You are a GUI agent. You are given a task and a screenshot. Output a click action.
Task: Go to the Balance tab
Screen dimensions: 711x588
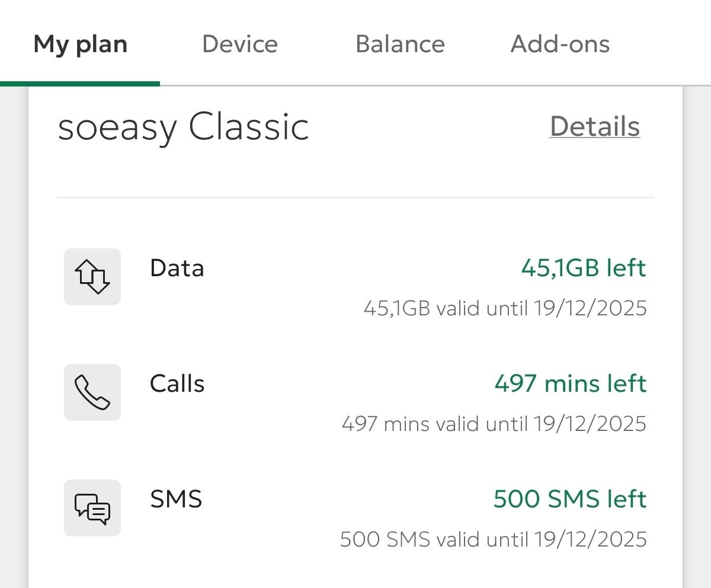(400, 44)
